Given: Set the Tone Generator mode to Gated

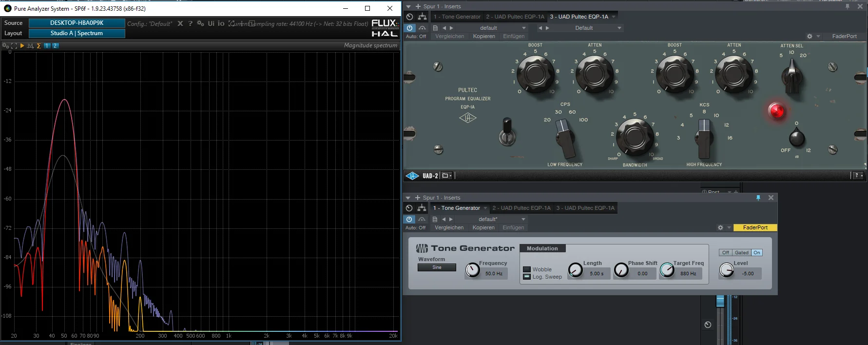Looking at the screenshot, I should (741, 253).
